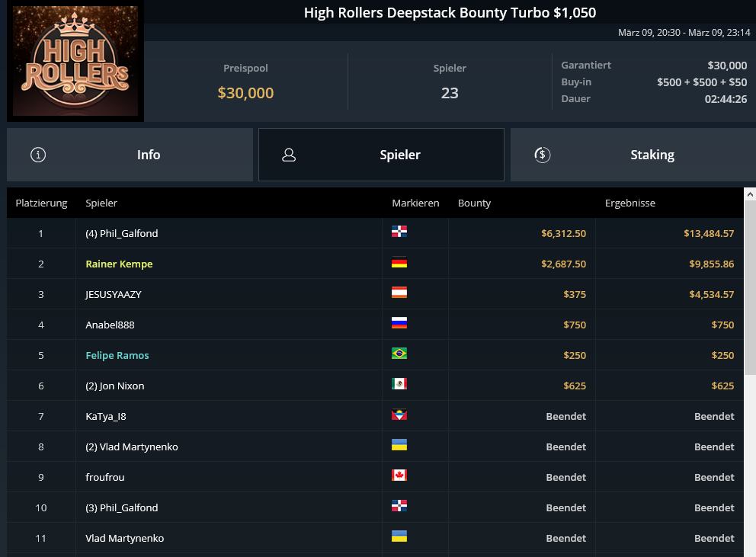Select player KaTya_I8

tap(106, 416)
